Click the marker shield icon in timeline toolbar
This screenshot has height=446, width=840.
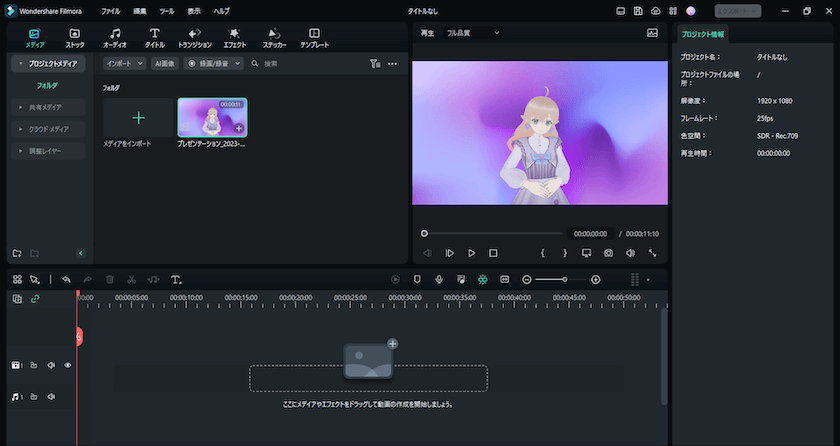417,279
